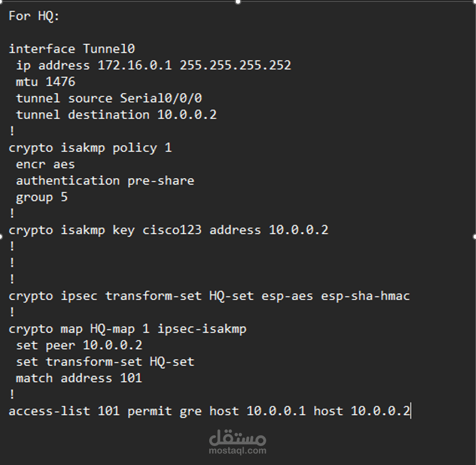Click the IP address 172.16.0.1 text
The height and width of the screenshot is (465, 476).
134,65
